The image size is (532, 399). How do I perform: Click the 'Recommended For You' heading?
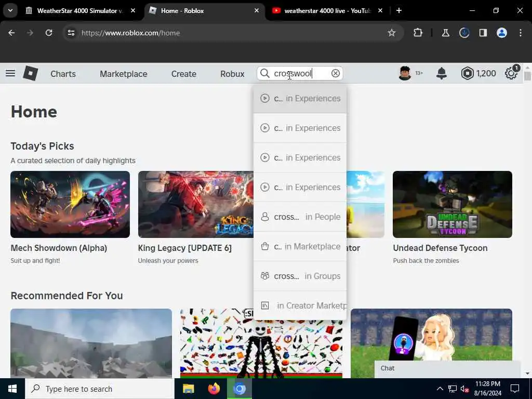(67, 296)
